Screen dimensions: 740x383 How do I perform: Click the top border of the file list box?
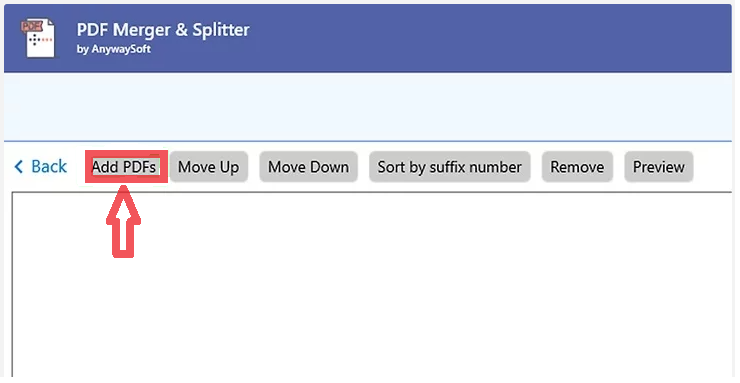click(x=373, y=192)
